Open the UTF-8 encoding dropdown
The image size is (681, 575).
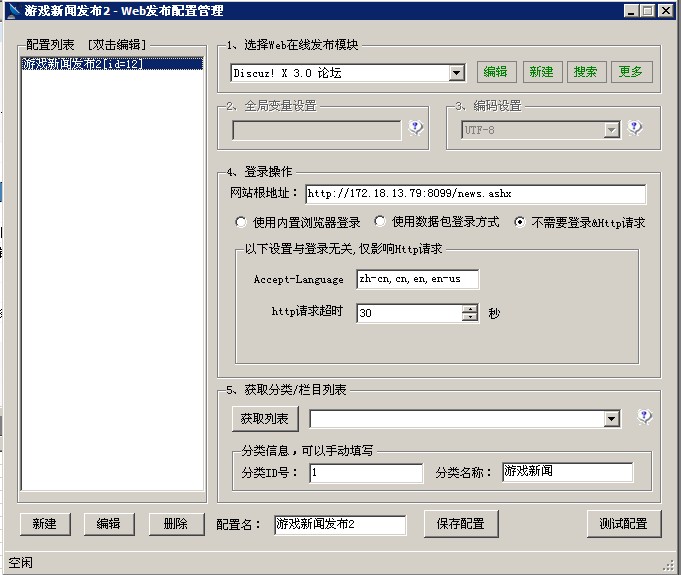point(612,130)
